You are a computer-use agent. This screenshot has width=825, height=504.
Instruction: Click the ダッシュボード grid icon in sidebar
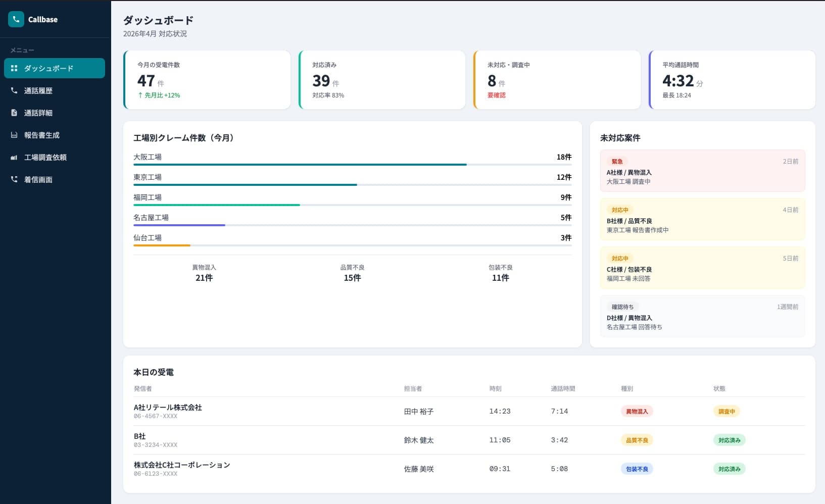[14, 68]
